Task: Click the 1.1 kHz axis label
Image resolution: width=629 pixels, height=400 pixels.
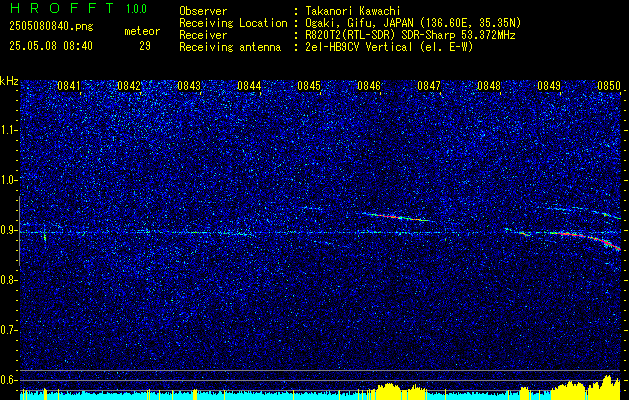Action: pyautogui.click(x=9, y=130)
